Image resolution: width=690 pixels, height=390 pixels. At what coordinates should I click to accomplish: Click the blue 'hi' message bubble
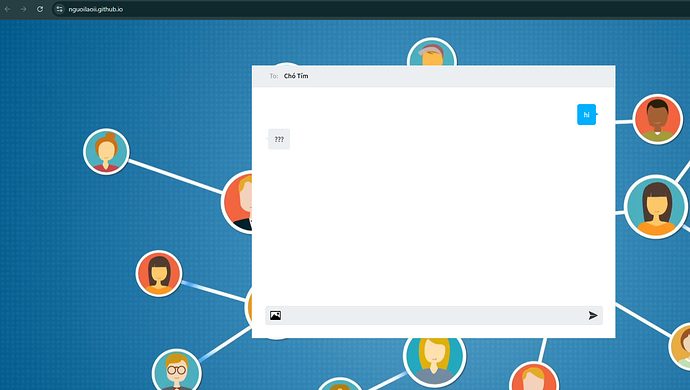click(587, 114)
